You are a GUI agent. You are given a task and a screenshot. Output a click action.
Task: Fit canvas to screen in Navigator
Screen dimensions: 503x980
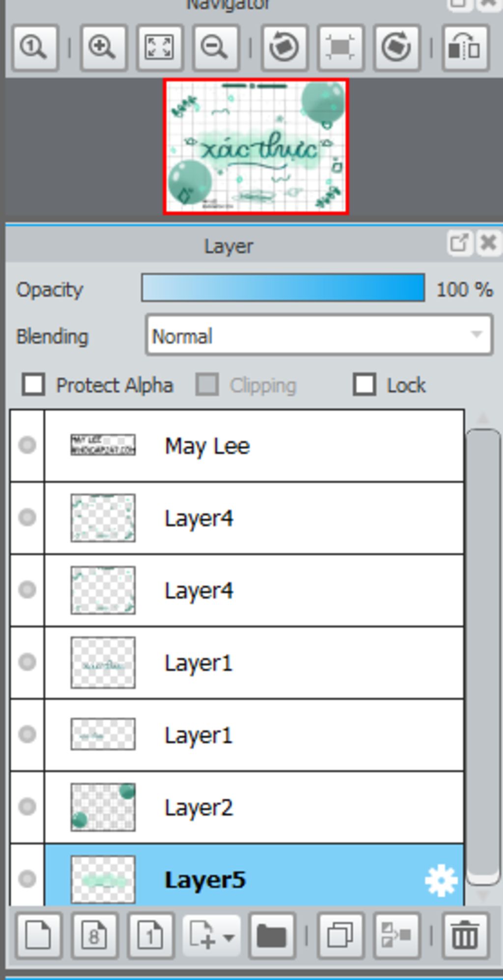(x=160, y=48)
